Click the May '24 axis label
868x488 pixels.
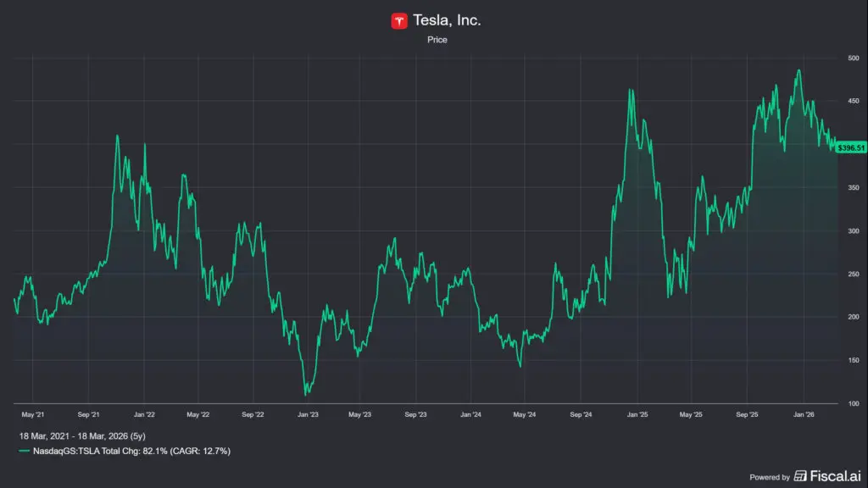(x=524, y=414)
